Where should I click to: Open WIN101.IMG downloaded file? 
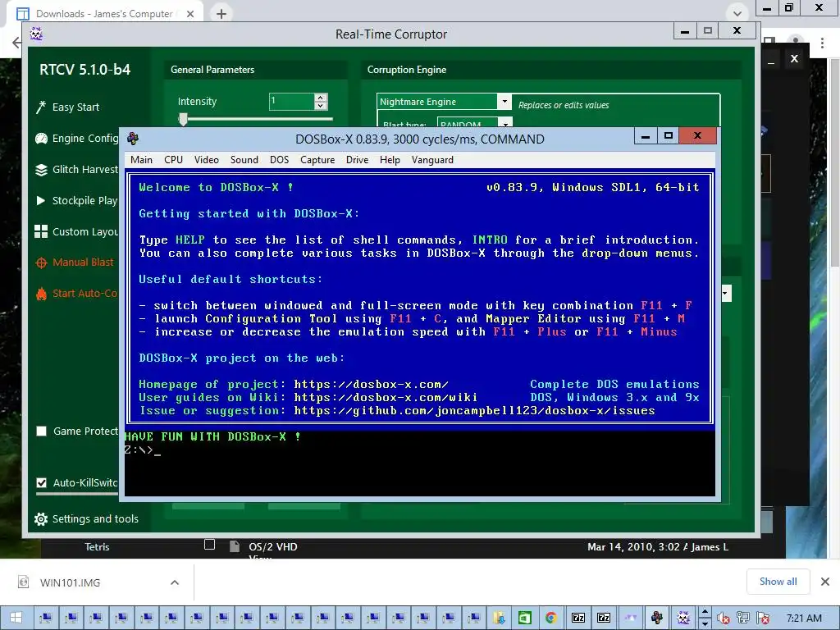[71, 582]
